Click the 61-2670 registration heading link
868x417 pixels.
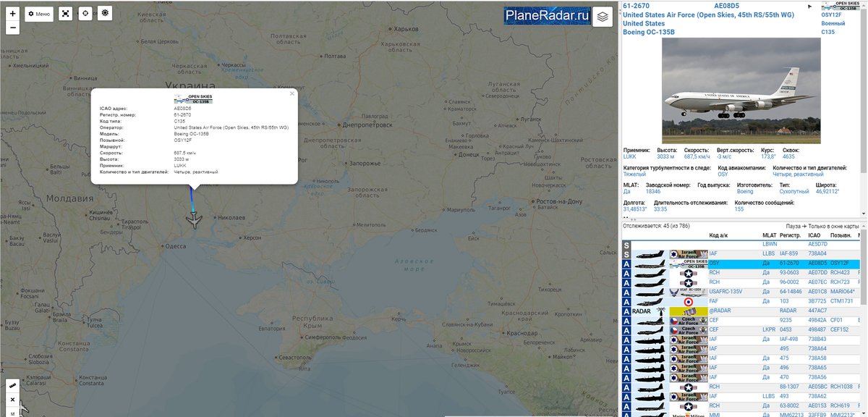tap(639, 6)
